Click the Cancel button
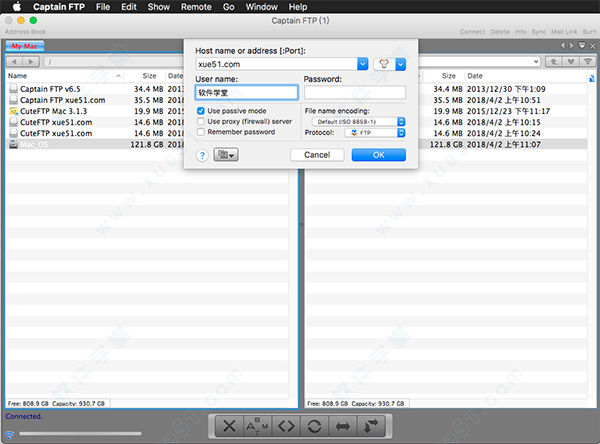This screenshot has width=600, height=444. (317, 155)
